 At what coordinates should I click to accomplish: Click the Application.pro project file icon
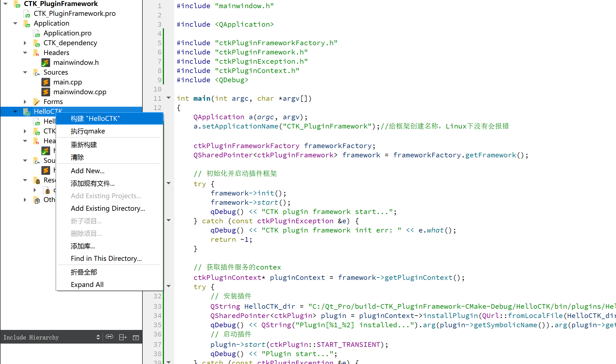tap(36, 33)
